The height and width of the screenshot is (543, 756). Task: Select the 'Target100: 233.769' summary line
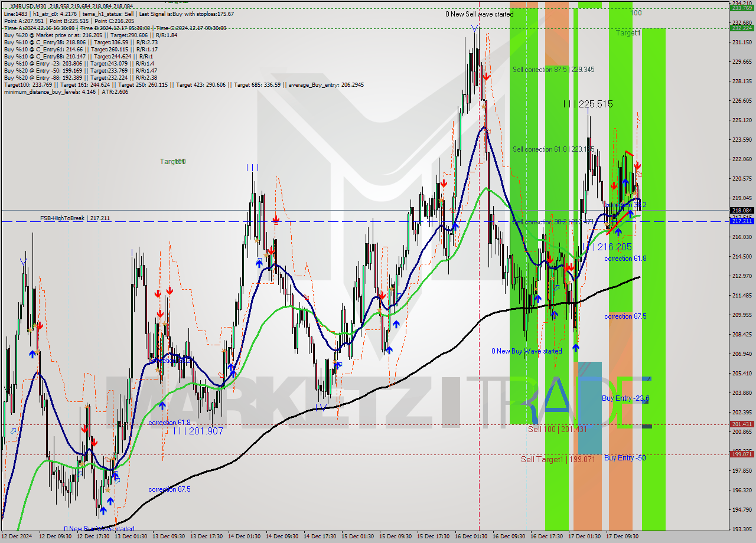click(184, 84)
